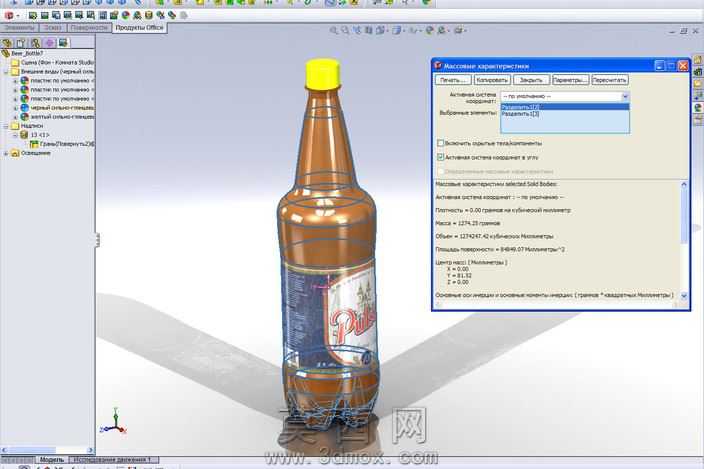This screenshot has height=469, width=704.
Task: Select the 'Модель' bottom tab
Action: [52, 460]
